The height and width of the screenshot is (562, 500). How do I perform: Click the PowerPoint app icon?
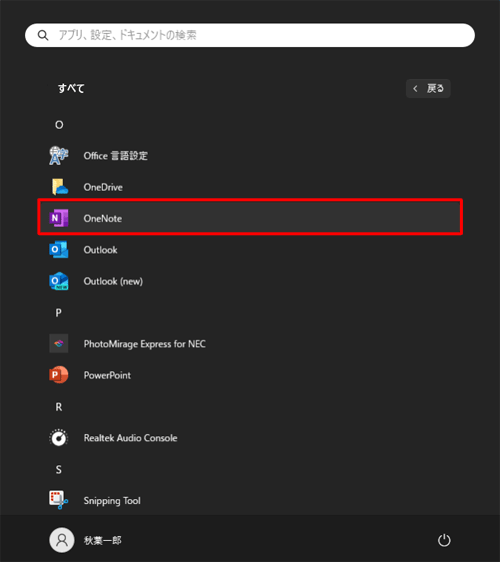click(59, 375)
